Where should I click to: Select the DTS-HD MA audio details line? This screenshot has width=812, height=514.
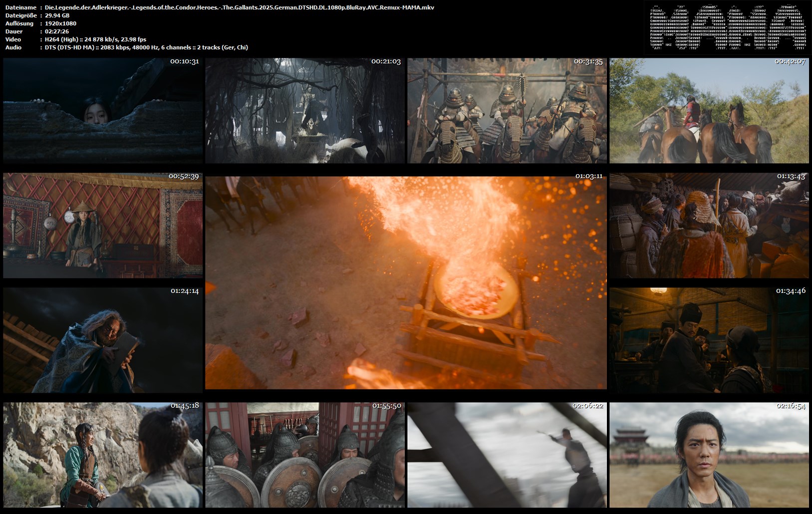coord(147,47)
